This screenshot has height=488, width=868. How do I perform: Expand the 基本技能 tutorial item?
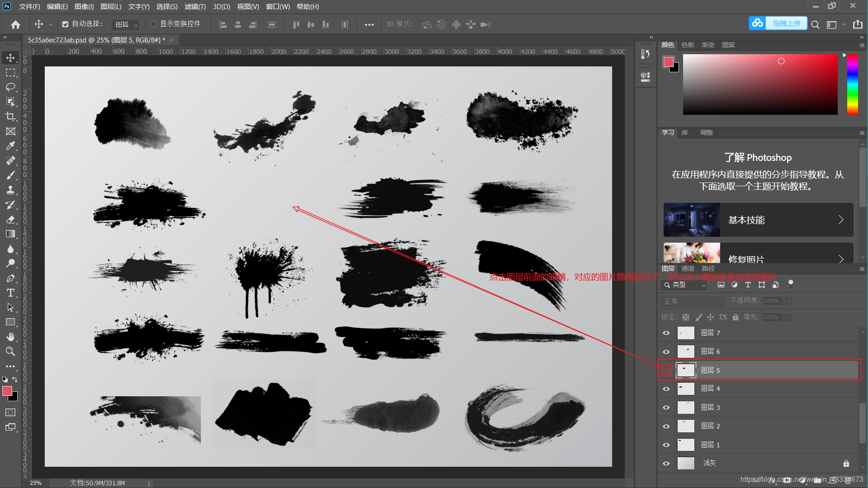click(758, 220)
